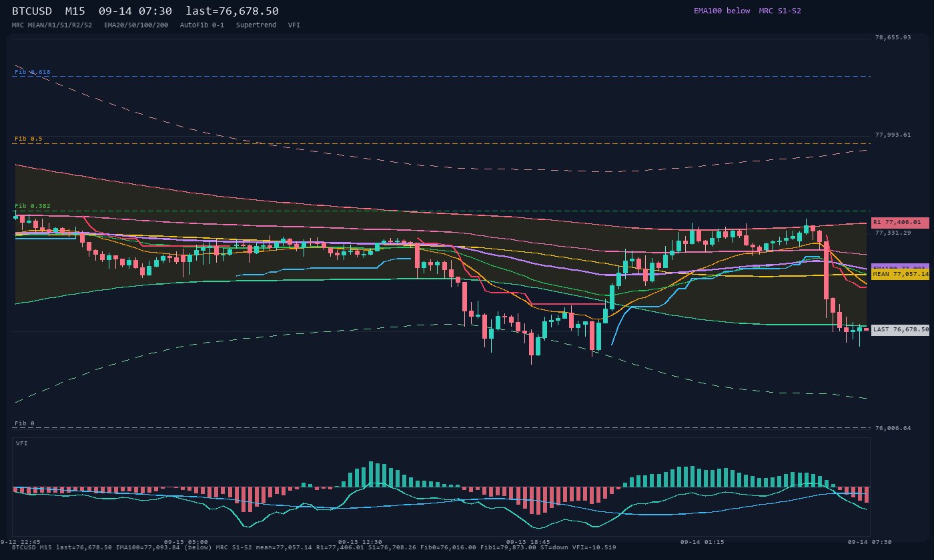The height and width of the screenshot is (560, 934).
Task: Click the 76,006.64 price axis value
Action: click(893, 428)
